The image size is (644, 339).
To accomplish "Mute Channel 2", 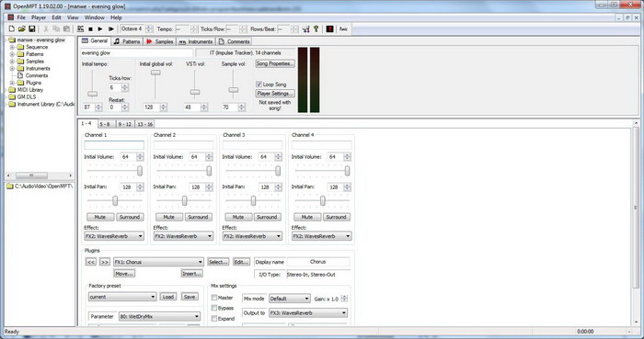I will pyautogui.click(x=168, y=217).
